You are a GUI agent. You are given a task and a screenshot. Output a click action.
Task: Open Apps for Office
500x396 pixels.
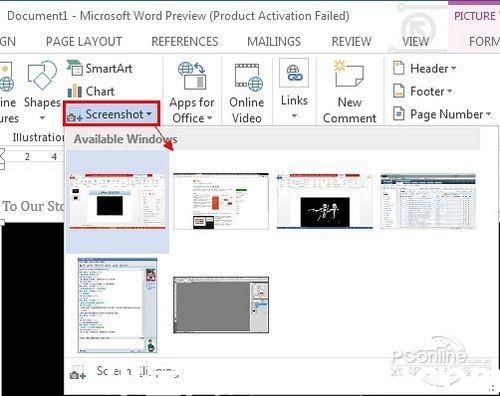pos(192,92)
